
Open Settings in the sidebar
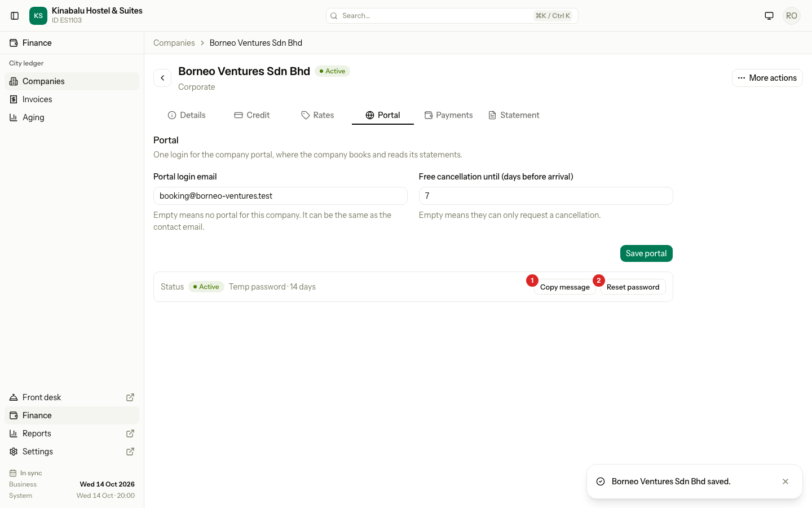[x=72, y=452]
